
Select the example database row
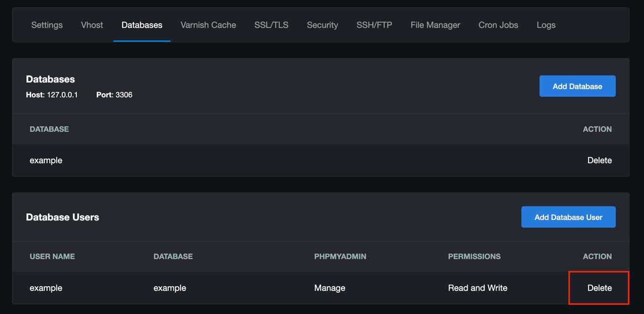coord(46,160)
